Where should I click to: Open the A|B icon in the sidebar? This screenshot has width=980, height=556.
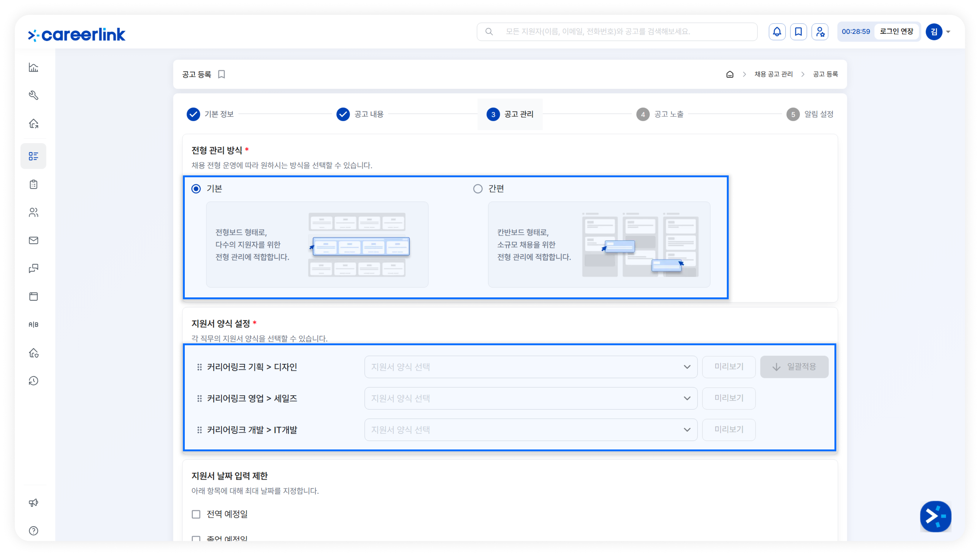point(34,324)
